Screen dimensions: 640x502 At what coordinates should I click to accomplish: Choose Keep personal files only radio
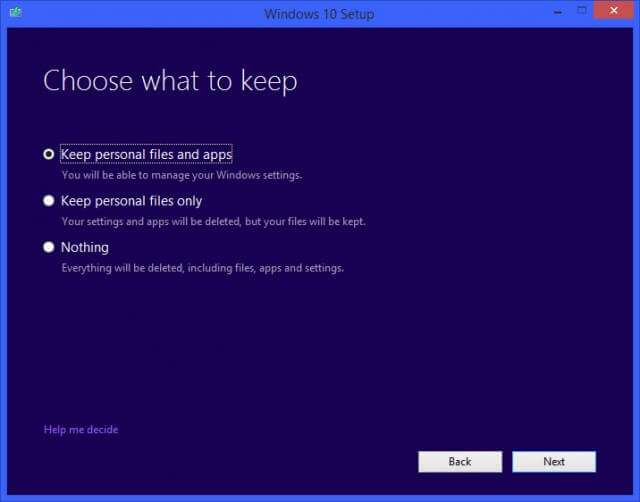click(49, 201)
